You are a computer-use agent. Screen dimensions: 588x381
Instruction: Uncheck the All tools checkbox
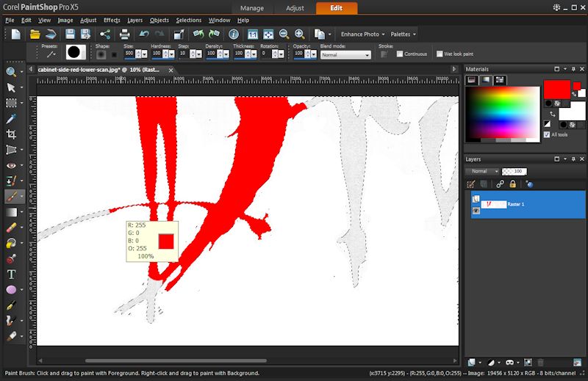click(546, 134)
